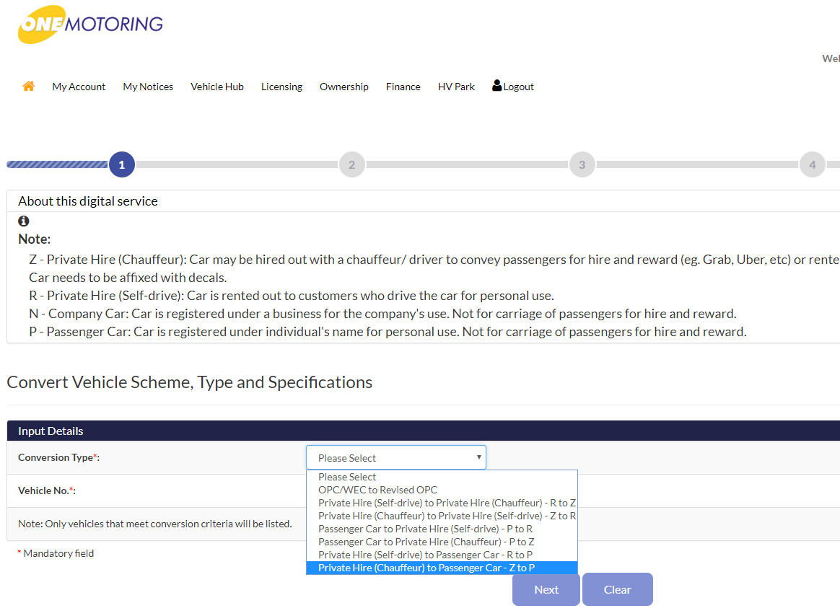Image resolution: width=840 pixels, height=616 pixels.
Task: Open the HV Park menu
Action: point(456,87)
